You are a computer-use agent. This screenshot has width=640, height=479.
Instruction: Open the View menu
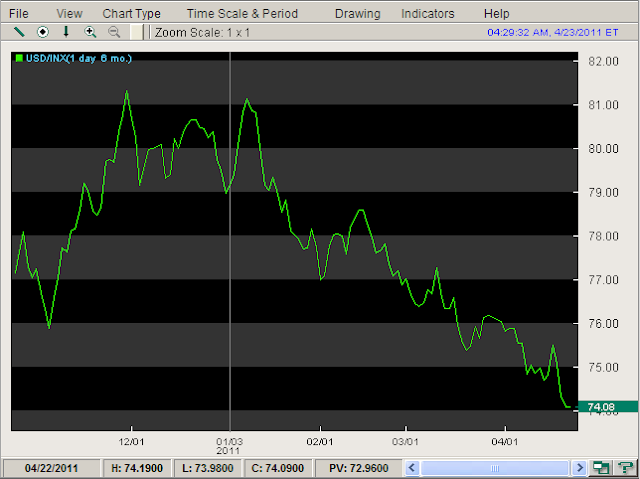pos(69,13)
